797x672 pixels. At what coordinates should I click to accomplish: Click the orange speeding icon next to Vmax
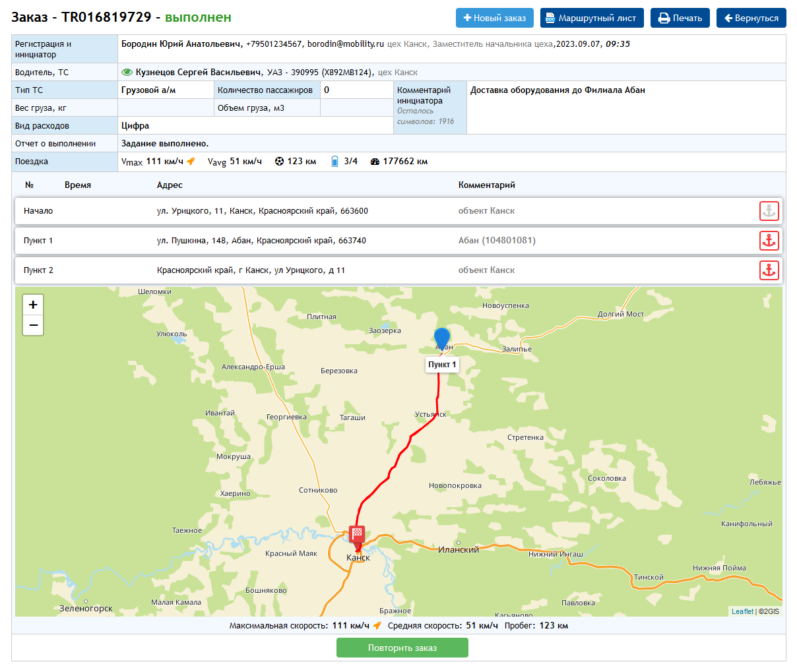(x=191, y=162)
